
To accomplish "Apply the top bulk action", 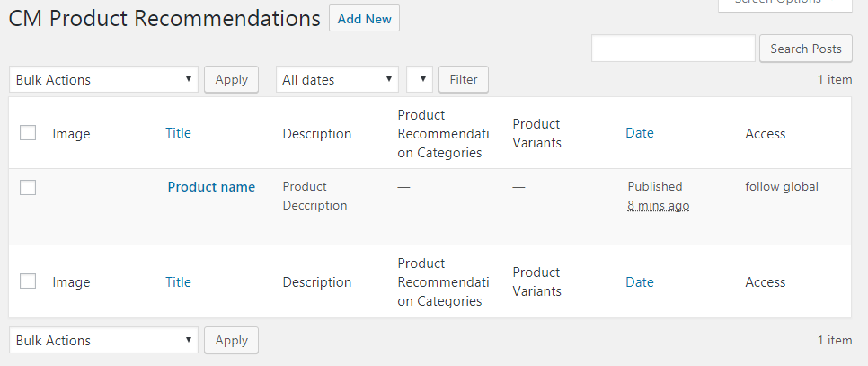I will pos(231,79).
